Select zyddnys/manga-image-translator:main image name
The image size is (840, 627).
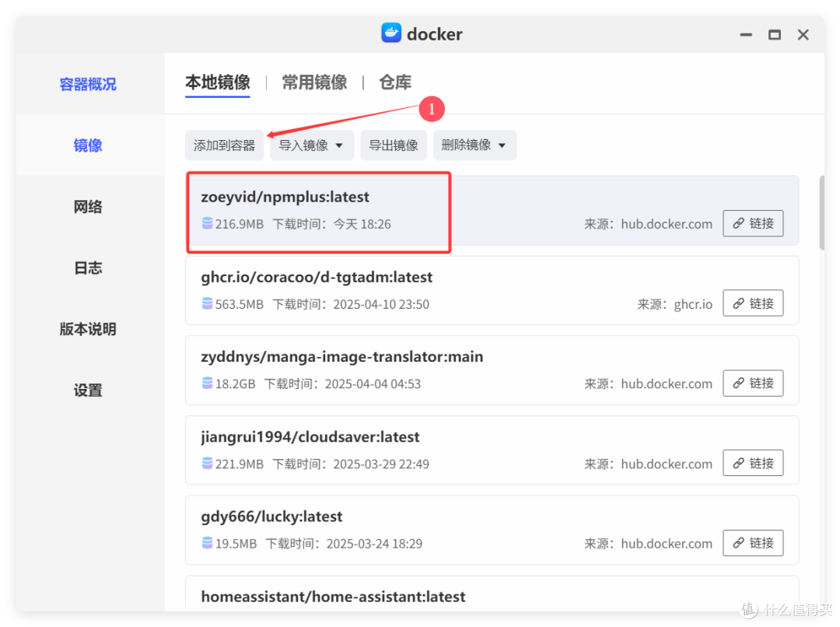[x=341, y=357]
